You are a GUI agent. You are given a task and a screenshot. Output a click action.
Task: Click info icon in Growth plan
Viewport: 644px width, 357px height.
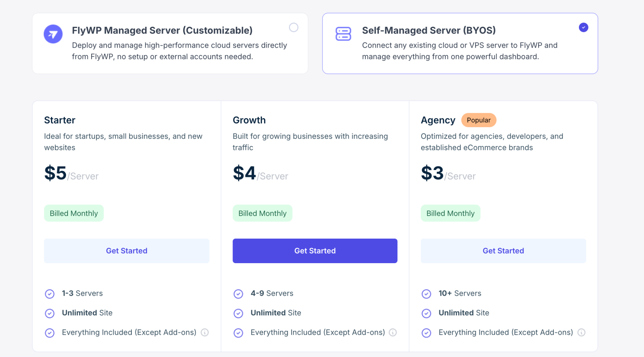click(393, 332)
